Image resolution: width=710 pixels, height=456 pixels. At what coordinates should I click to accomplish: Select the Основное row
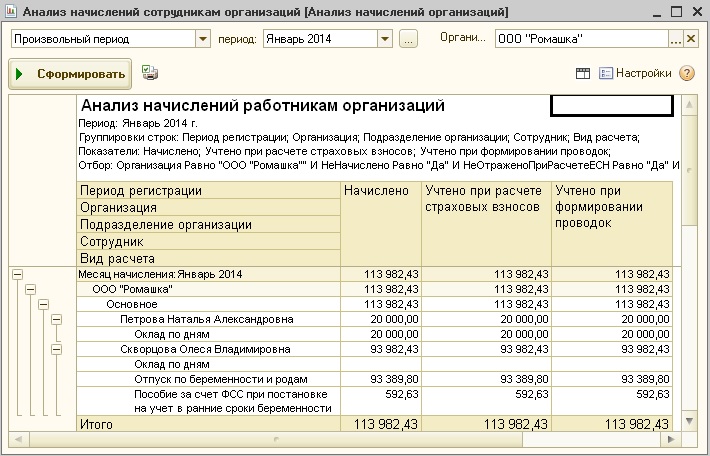374,304
